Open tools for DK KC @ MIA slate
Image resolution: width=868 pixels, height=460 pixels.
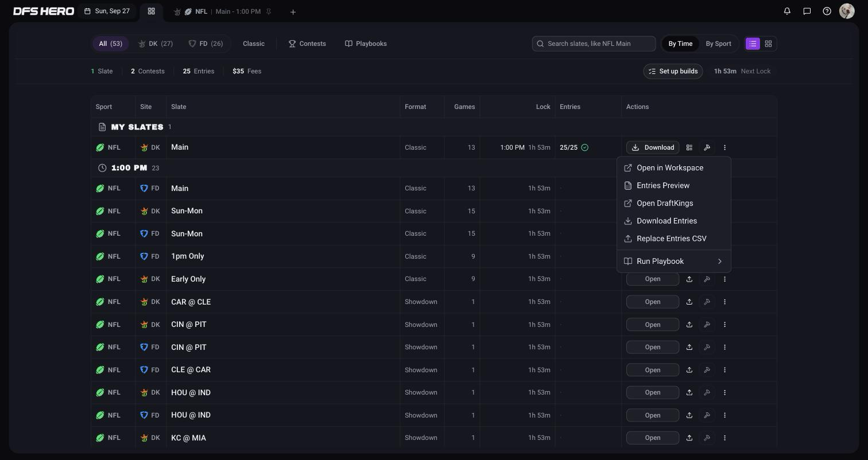coord(707,438)
